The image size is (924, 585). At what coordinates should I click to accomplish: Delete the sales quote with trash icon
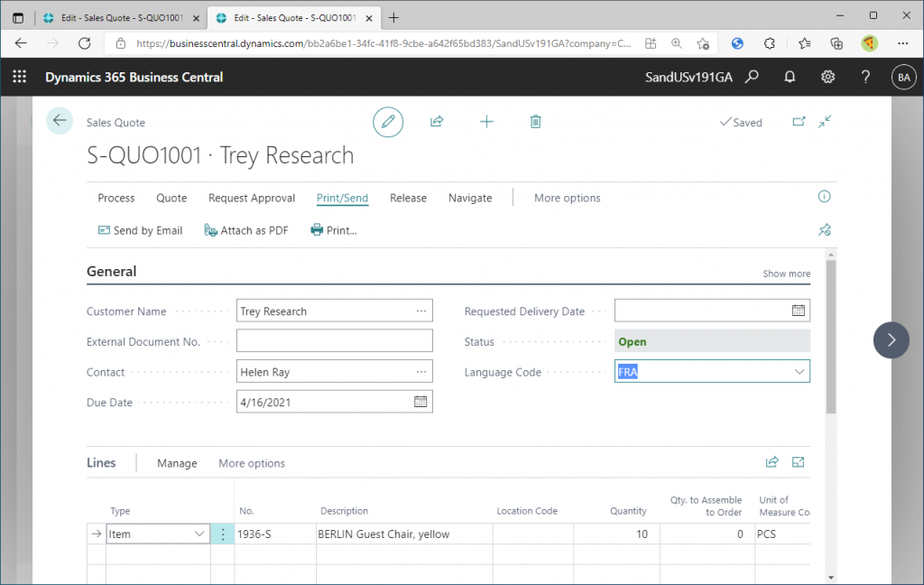[x=535, y=122]
